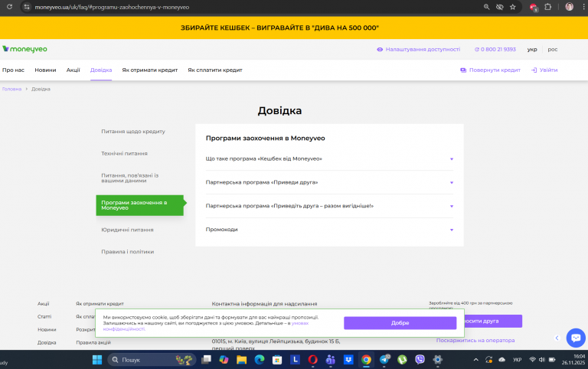Open Viber from the taskbar
This screenshot has width=588, height=369.
[420, 360]
